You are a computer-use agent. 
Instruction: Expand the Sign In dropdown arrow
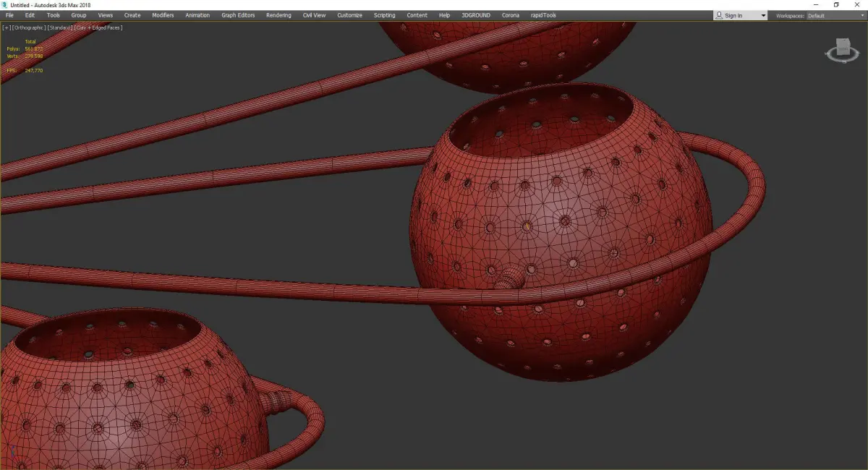point(763,15)
